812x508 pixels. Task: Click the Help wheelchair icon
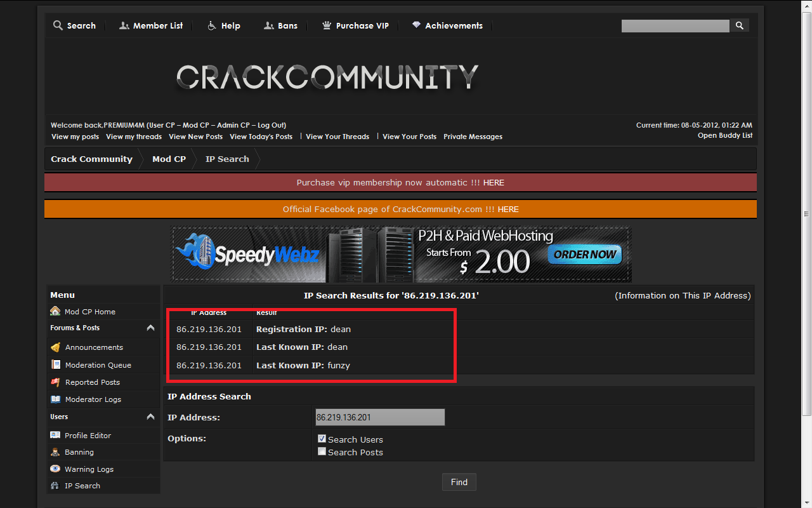[x=213, y=25]
